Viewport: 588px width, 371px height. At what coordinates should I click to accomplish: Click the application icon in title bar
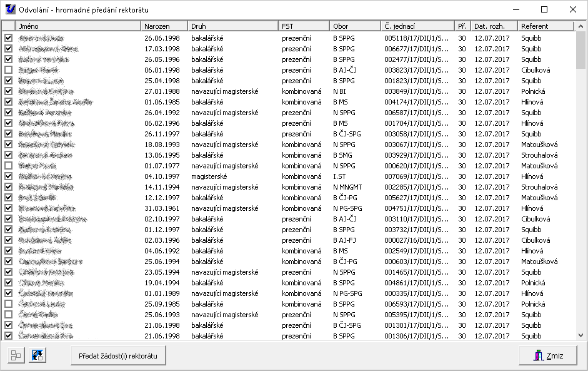tap(9, 9)
